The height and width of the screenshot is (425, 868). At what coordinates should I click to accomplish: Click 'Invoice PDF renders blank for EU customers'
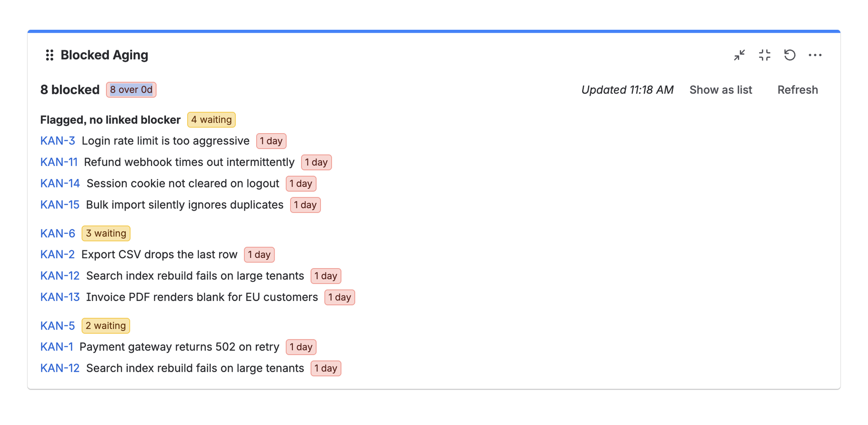point(202,297)
